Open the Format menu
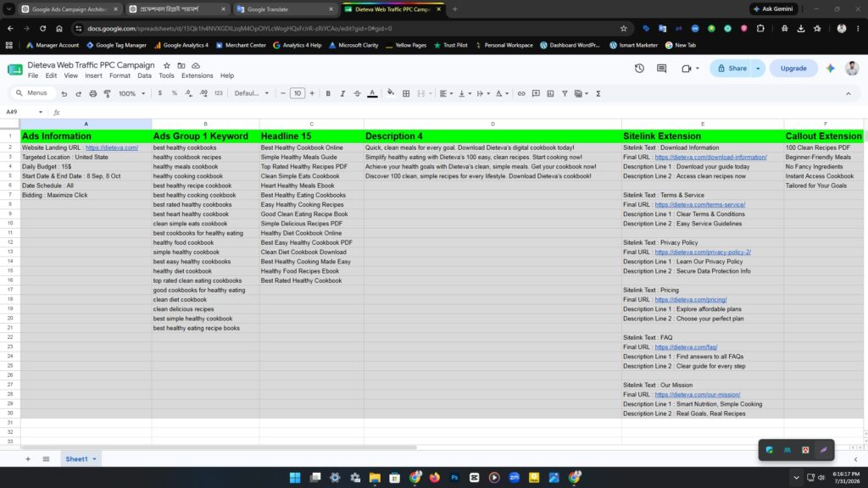868x488 pixels. click(x=120, y=75)
